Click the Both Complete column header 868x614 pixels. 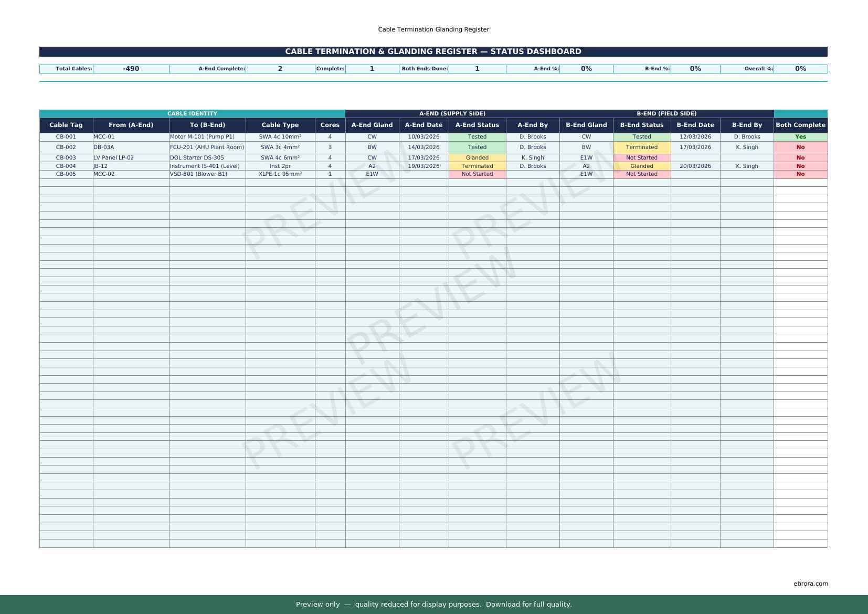(800, 125)
